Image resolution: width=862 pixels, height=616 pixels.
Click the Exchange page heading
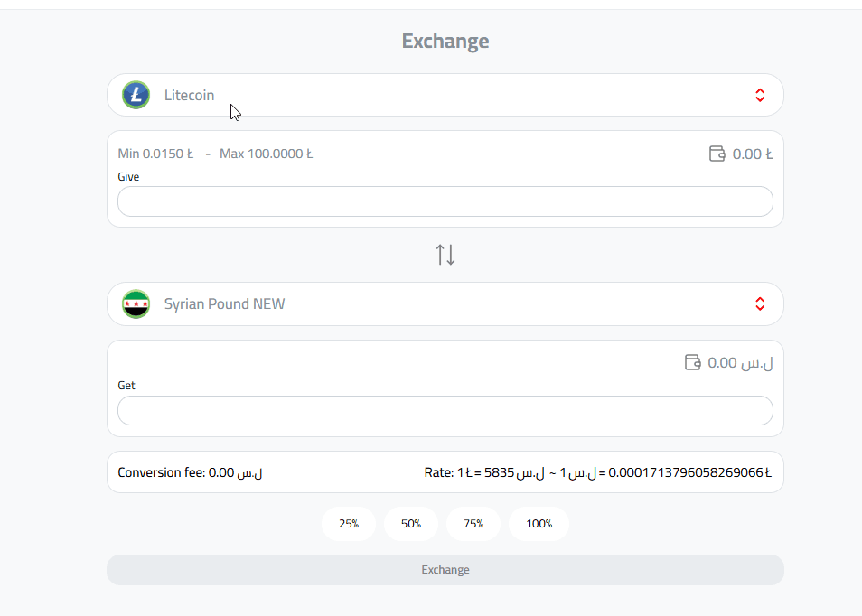(445, 42)
